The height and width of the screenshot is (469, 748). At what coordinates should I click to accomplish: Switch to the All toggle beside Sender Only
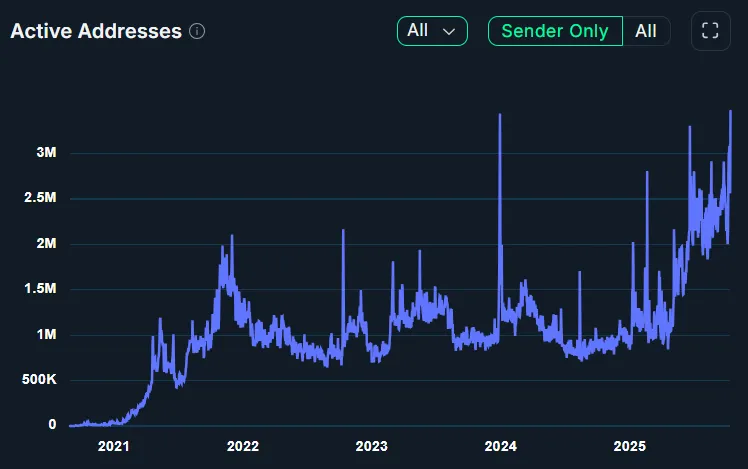pyautogui.click(x=646, y=31)
